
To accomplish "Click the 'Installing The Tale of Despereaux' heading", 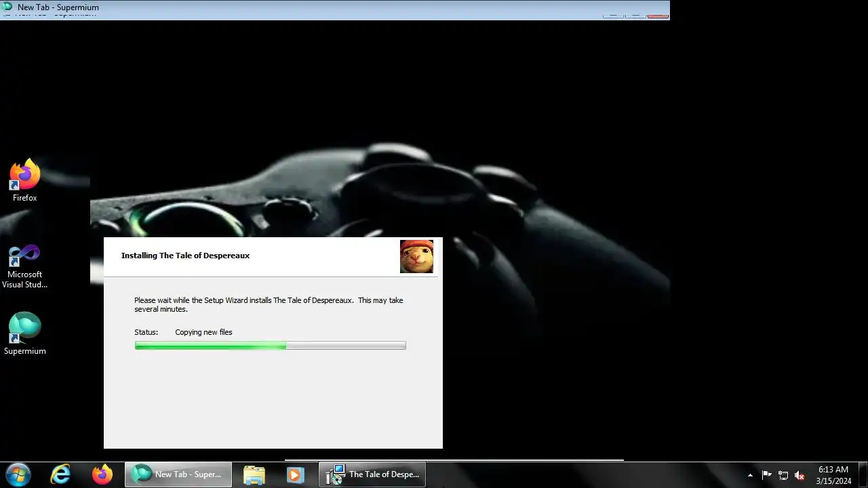I will pos(185,256).
